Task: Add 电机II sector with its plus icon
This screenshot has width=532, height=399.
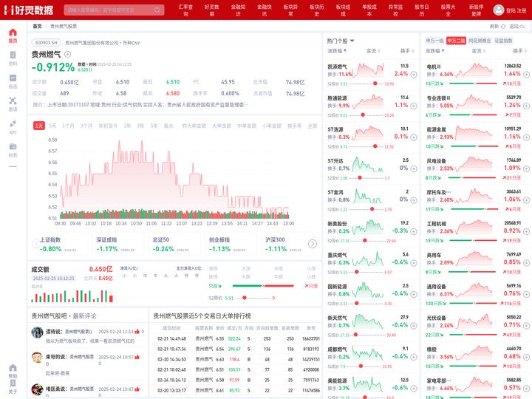Action: 526,75
